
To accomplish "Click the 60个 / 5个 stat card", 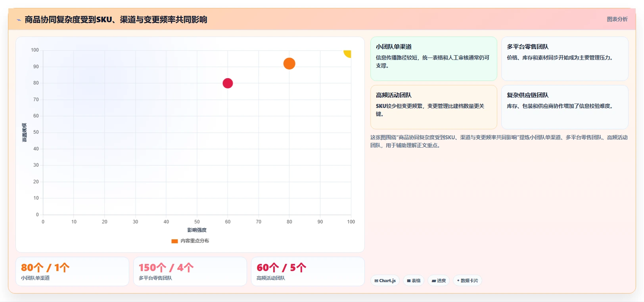I will pyautogui.click(x=308, y=271).
